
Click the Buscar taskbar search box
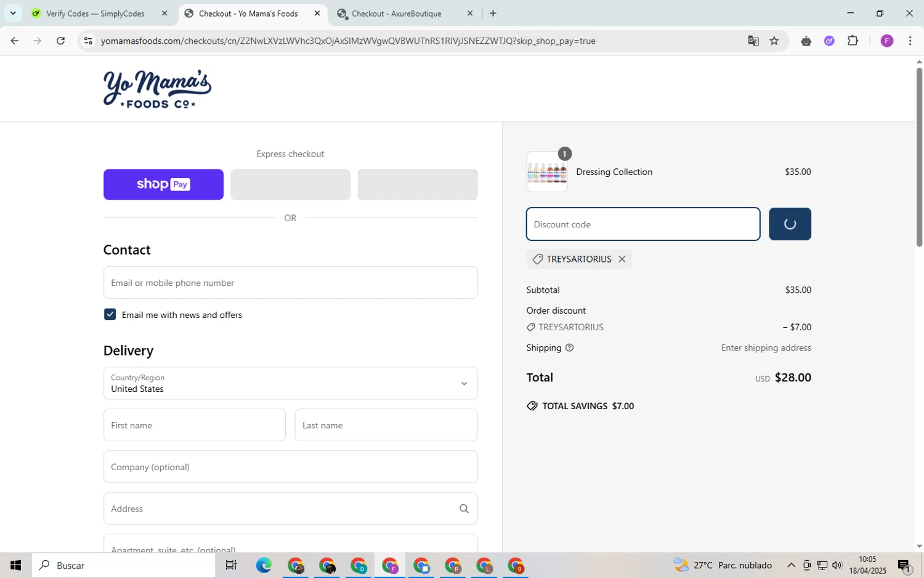coord(123,565)
